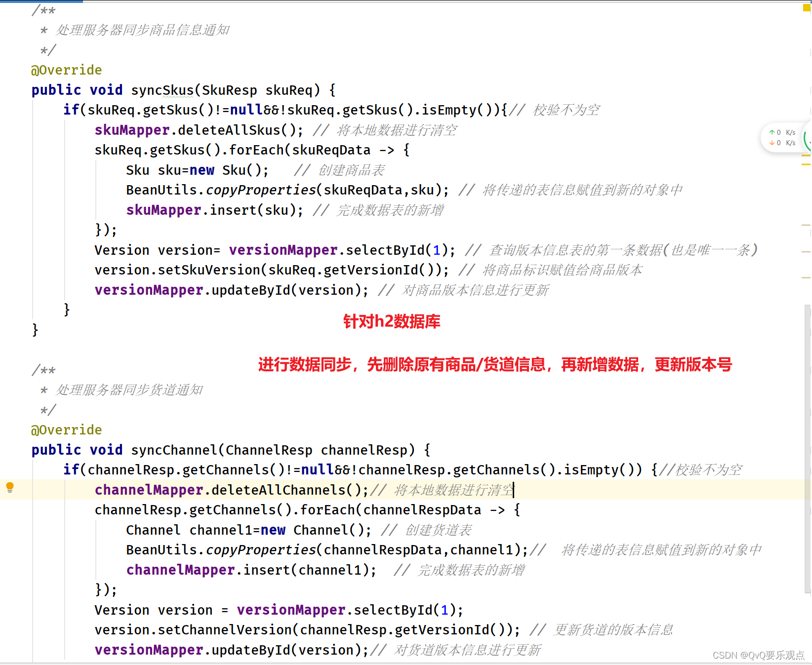Click the @Override annotation above syncChannel
The width and height of the screenshot is (812, 665).
66,430
